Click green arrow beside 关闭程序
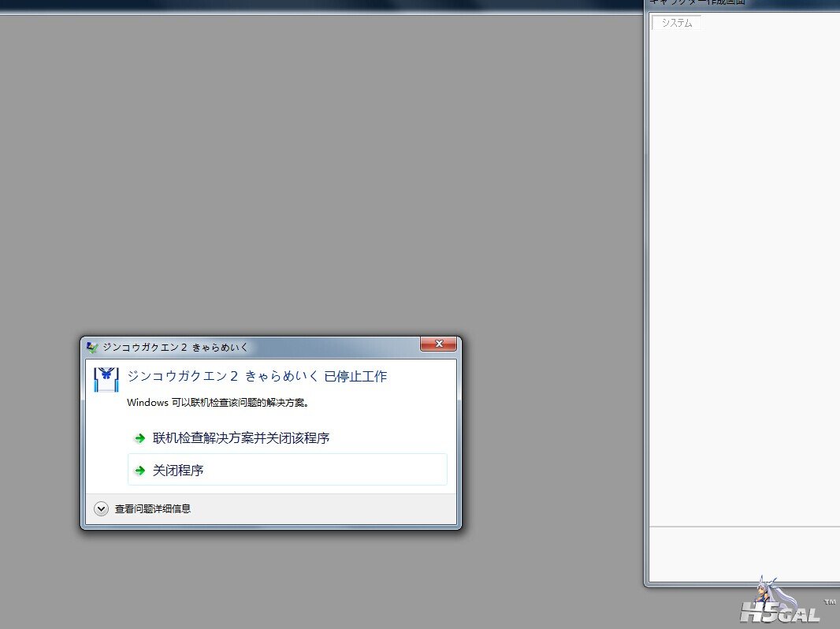 [139, 471]
